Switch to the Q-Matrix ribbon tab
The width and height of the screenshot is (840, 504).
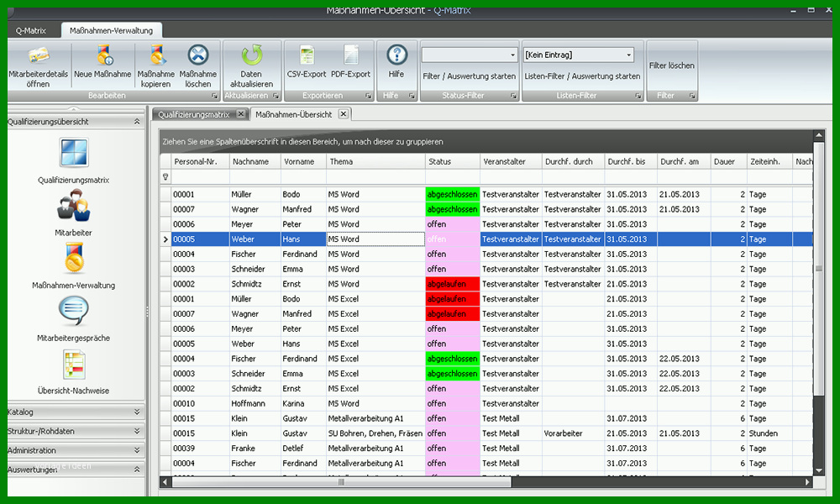31,30
